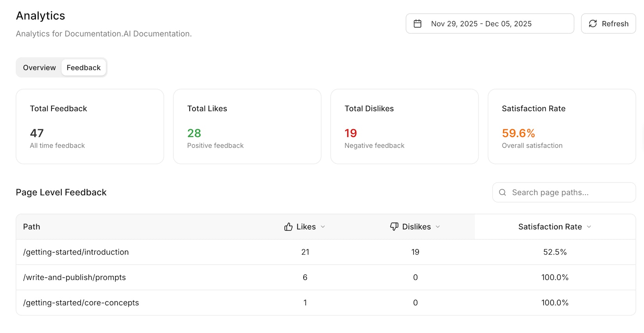Click the Total Feedback value 47

point(37,133)
